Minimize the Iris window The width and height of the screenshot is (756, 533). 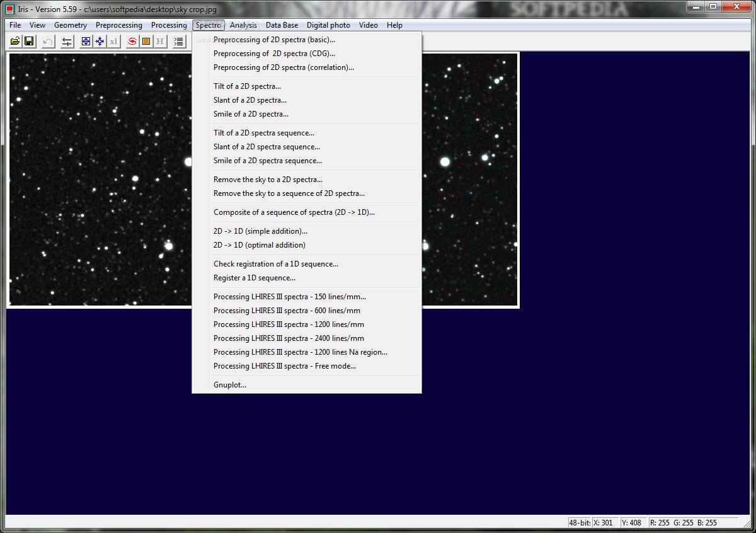click(x=695, y=6)
